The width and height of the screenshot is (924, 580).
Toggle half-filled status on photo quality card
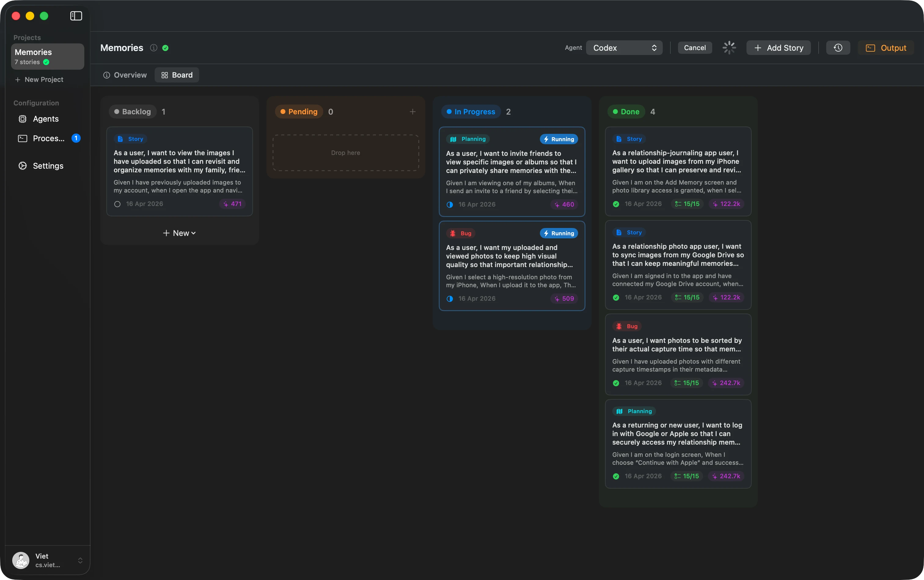[450, 299]
